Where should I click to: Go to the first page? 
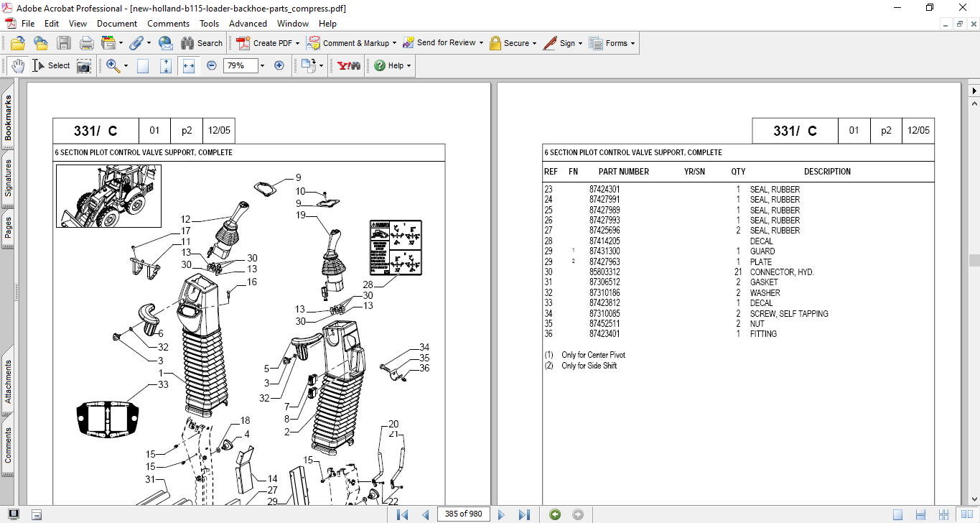point(403,514)
